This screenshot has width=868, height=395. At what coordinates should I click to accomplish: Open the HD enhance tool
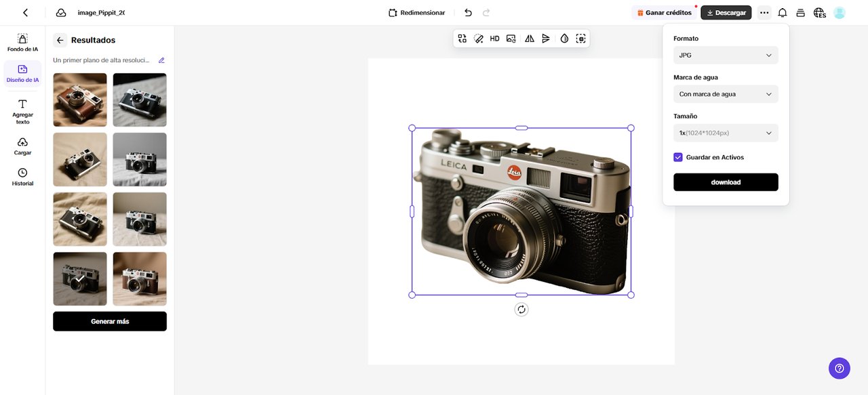click(494, 38)
